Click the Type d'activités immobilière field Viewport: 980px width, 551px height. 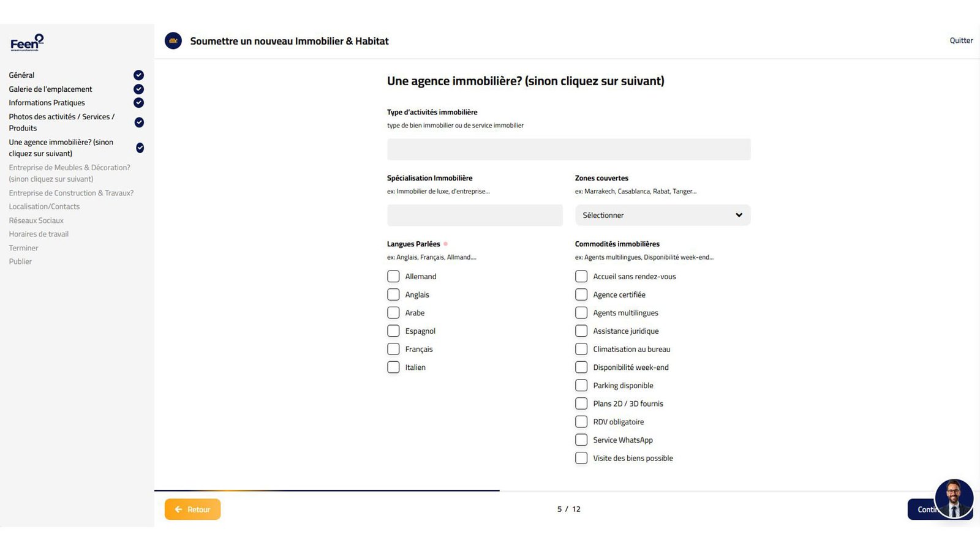click(x=568, y=149)
